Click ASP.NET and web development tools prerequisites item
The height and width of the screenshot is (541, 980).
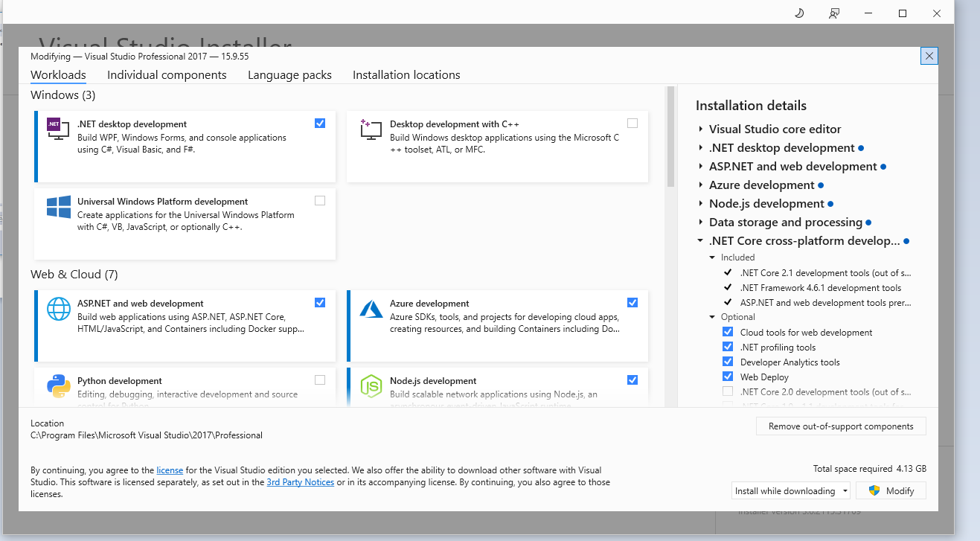[825, 303]
